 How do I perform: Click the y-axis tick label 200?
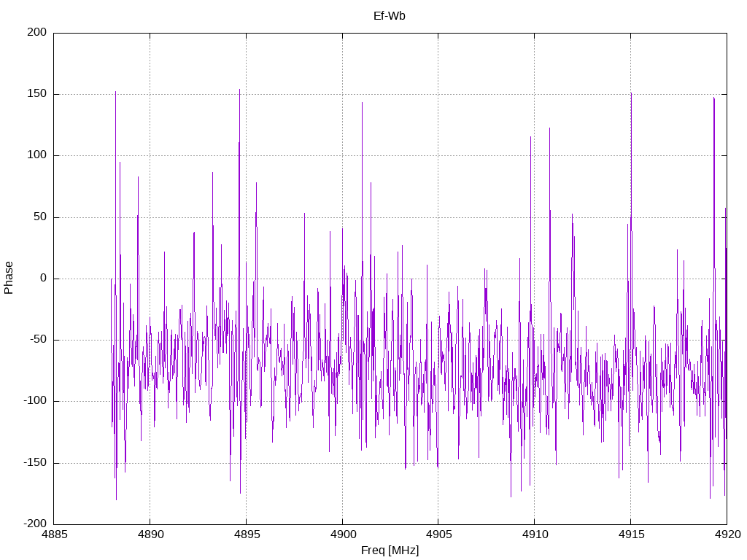pyautogui.click(x=37, y=32)
